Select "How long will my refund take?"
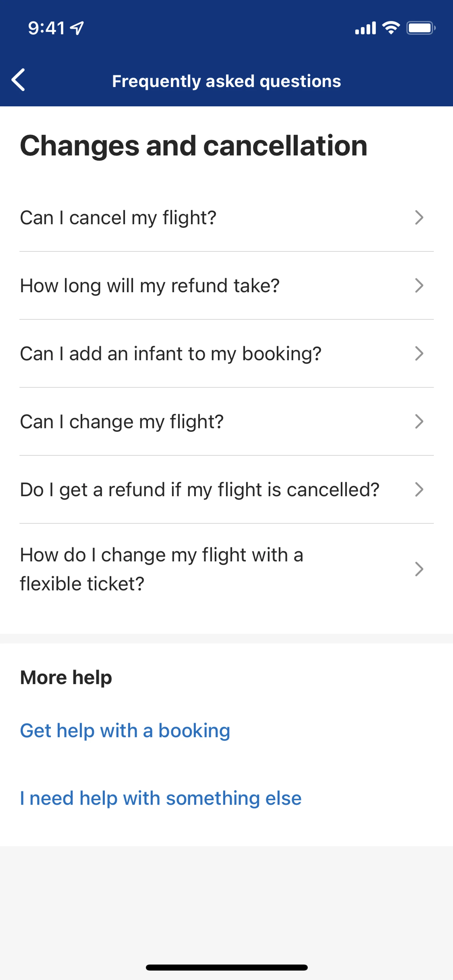 150,286
